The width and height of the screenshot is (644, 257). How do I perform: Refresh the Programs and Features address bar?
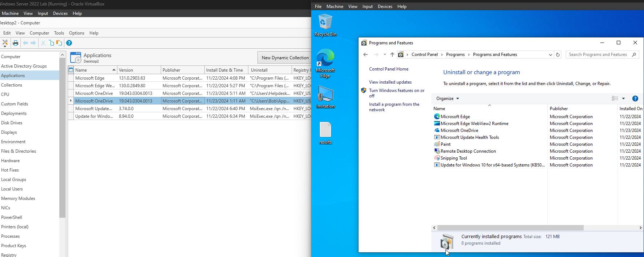pyautogui.click(x=558, y=55)
